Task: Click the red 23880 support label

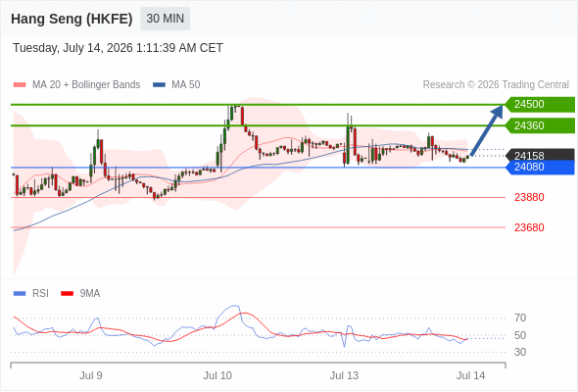Action: pos(529,197)
